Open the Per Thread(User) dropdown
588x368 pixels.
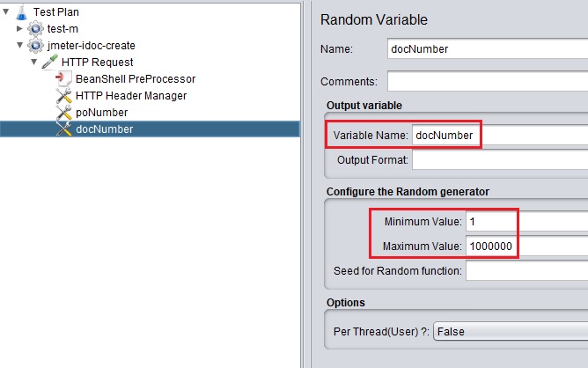click(x=511, y=331)
